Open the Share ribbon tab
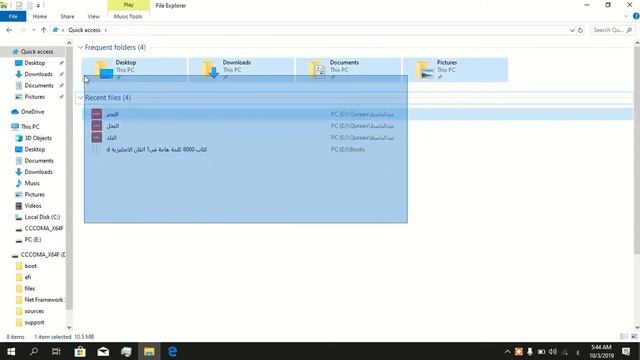 point(67,16)
